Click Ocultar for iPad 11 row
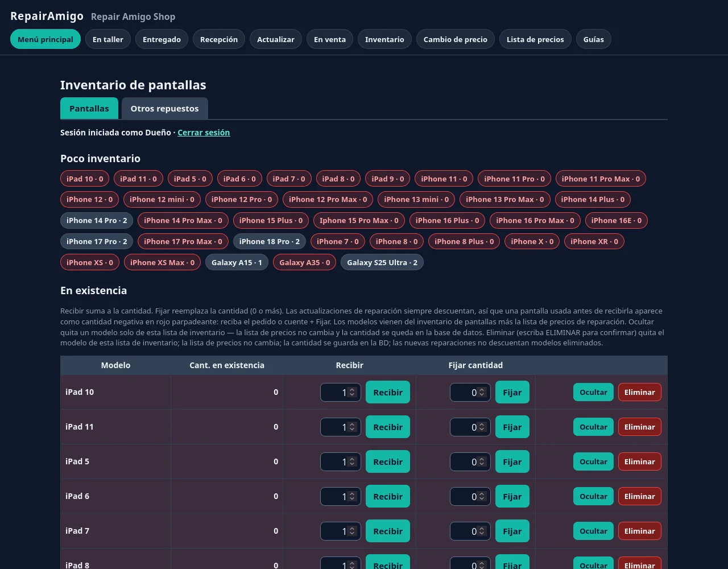The width and height of the screenshot is (728, 569). [x=593, y=427]
